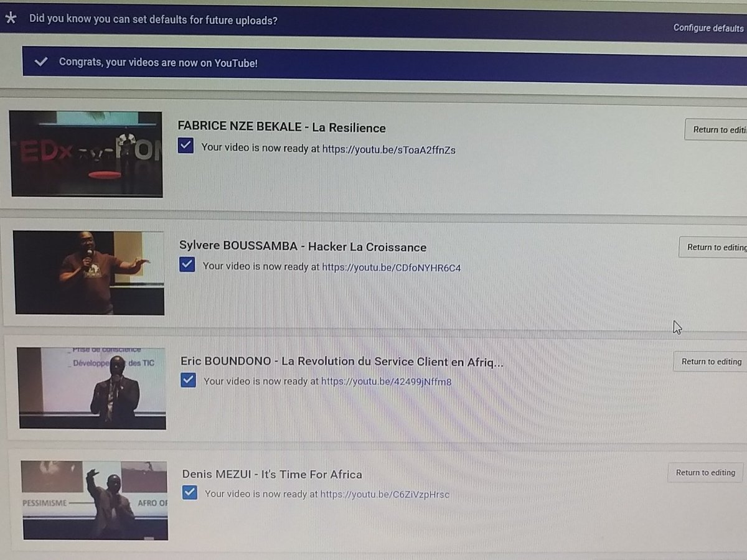Open link youtu.be/C6ZiVzpHrsc

point(384,495)
